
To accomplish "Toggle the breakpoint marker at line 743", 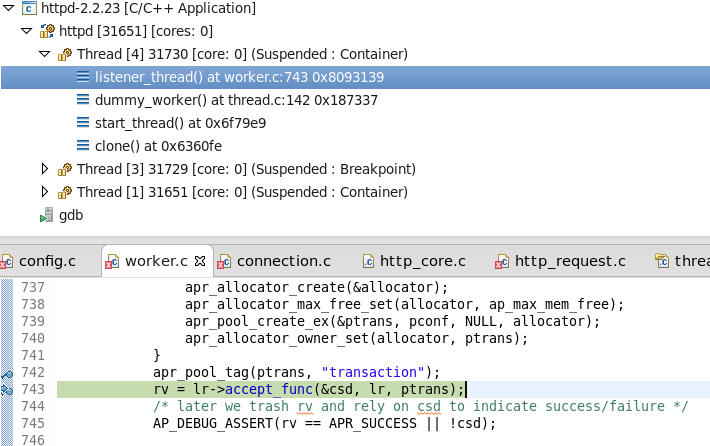I will [7, 389].
